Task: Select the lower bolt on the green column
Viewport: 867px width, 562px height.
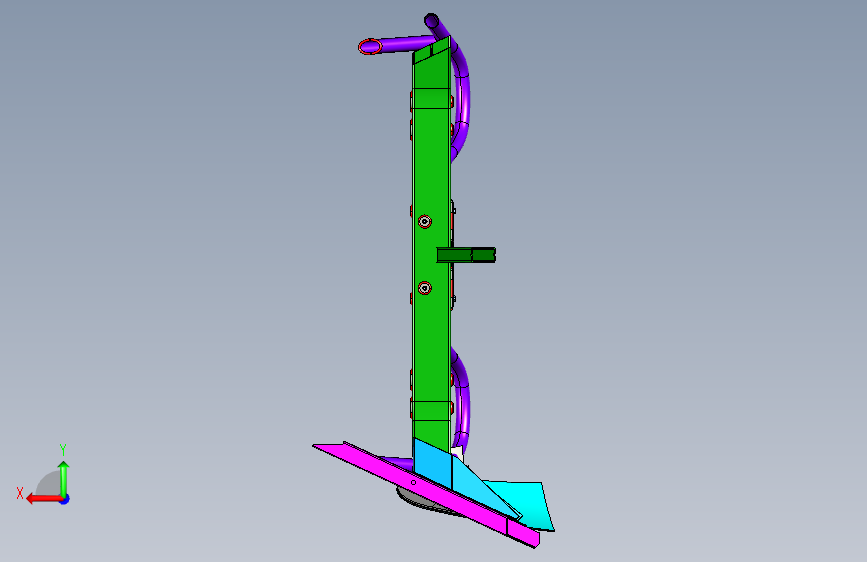Action: [425, 288]
